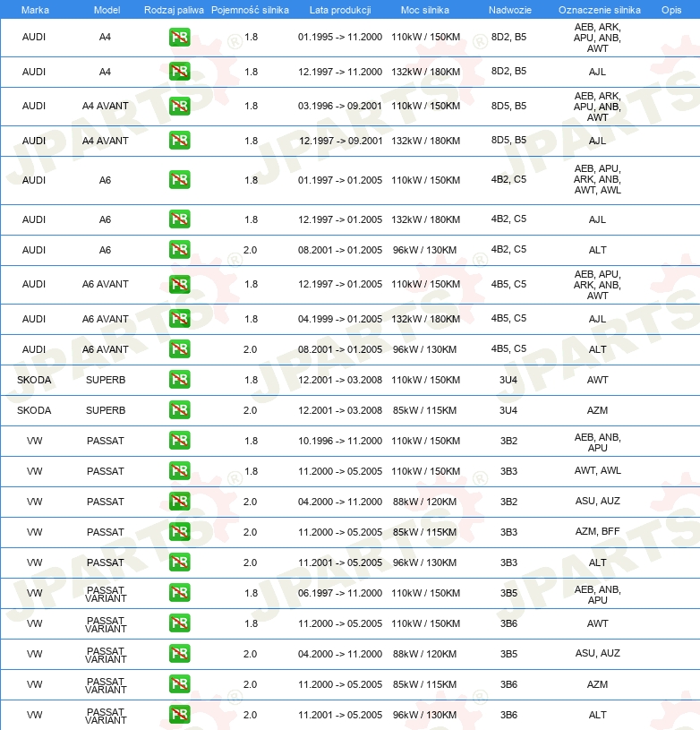Click AUDI brand in A4 01.1995 row
Image resolution: width=700 pixels, height=730 pixels.
point(34,37)
